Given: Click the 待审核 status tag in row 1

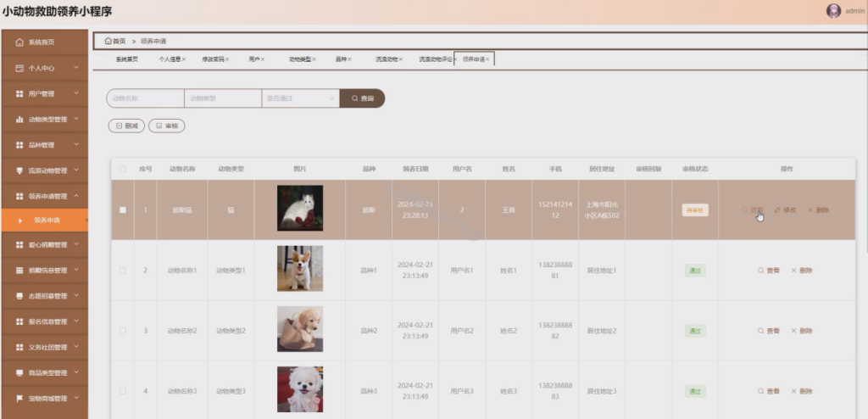Looking at the screenshot, I should click(x=695, y=210).
